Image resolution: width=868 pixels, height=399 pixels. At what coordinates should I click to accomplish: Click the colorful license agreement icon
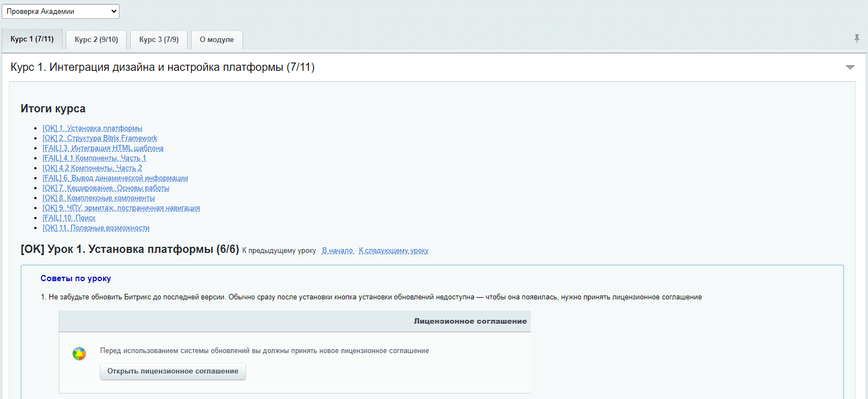79,354
